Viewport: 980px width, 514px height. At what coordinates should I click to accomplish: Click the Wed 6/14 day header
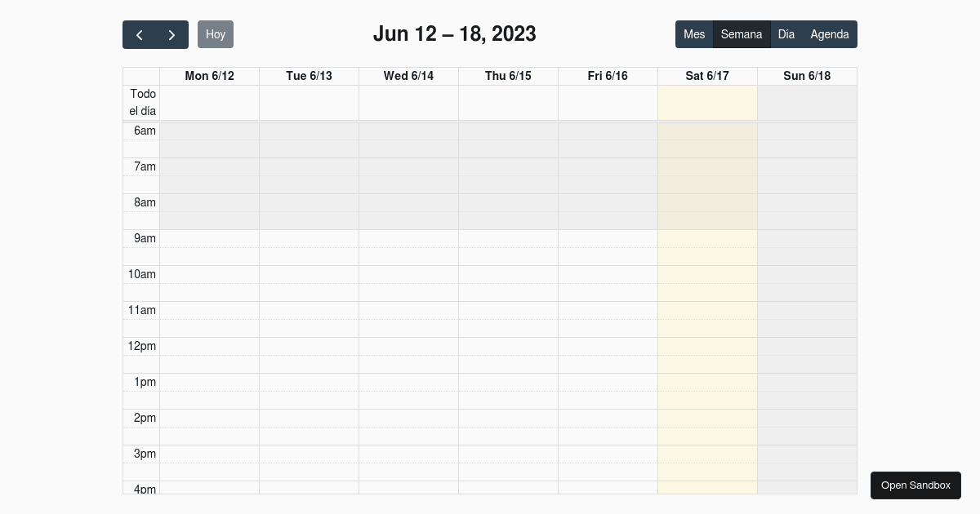(408, 76)
